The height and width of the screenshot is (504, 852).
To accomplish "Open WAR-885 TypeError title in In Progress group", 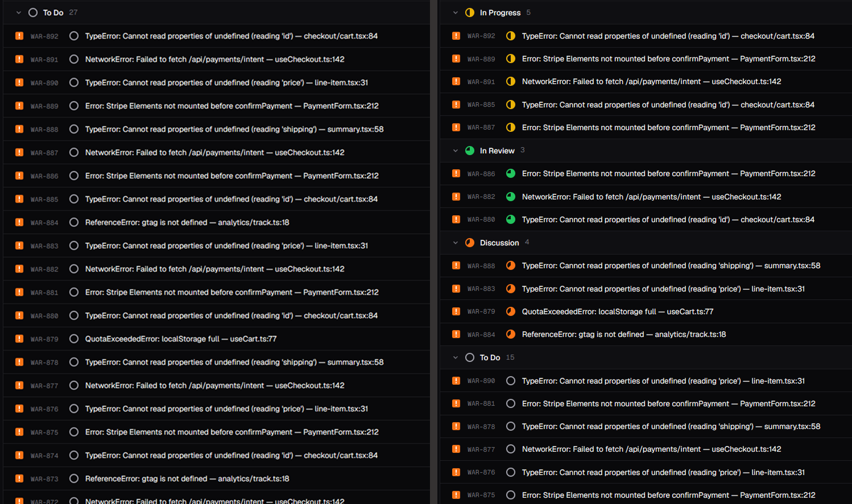I will click(x=668, y=105).
